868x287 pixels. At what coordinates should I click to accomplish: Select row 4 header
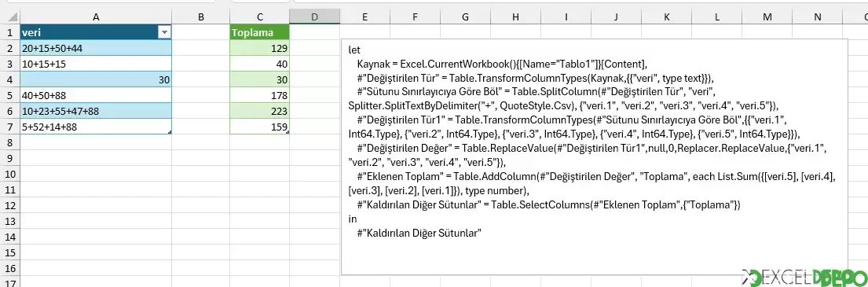click(9, 80)
